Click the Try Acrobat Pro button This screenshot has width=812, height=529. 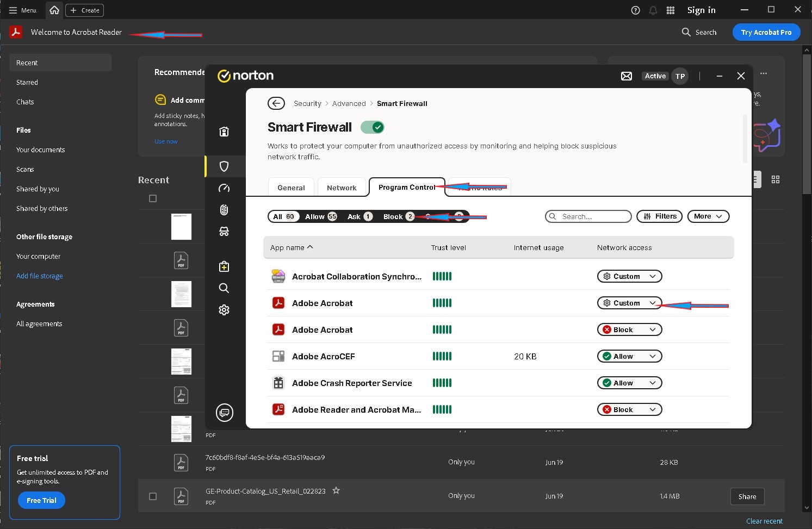[x=766, y=32]
